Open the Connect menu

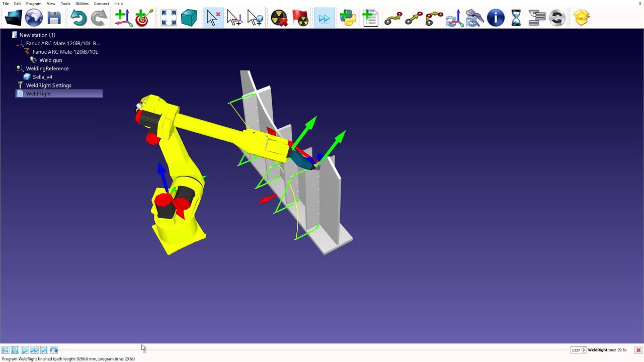101,4
